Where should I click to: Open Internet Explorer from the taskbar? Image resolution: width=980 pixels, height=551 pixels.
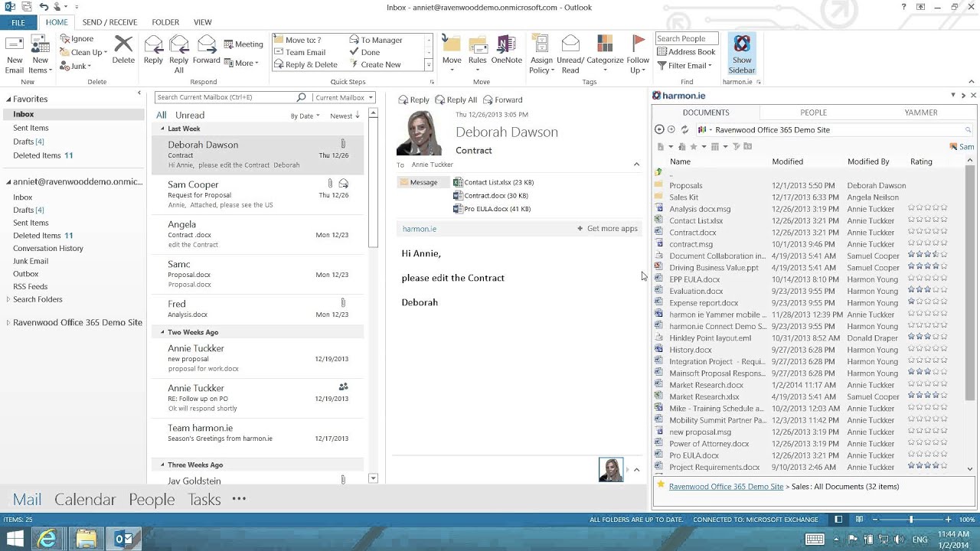(x=47, y=539)
